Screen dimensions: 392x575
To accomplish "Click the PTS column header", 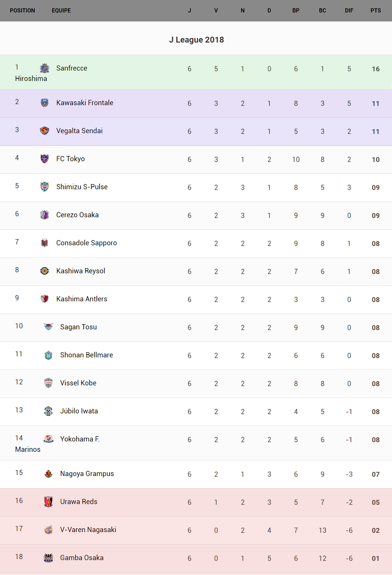I will click(x=375, y=11).
